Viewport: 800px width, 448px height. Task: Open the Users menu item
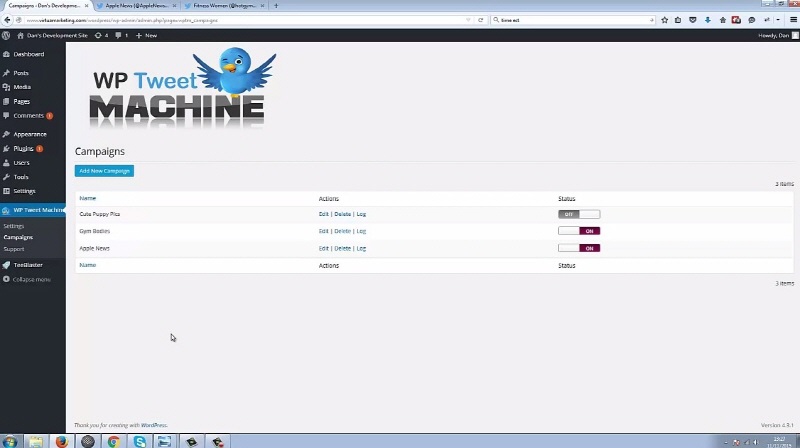21,163
